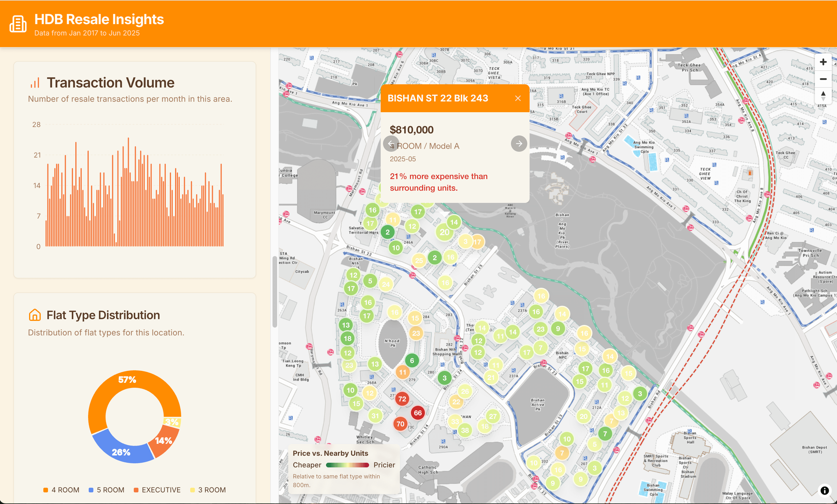The image size is (837, 504).
Task: Zoom out on the map
Action: [x=823, y=79]
